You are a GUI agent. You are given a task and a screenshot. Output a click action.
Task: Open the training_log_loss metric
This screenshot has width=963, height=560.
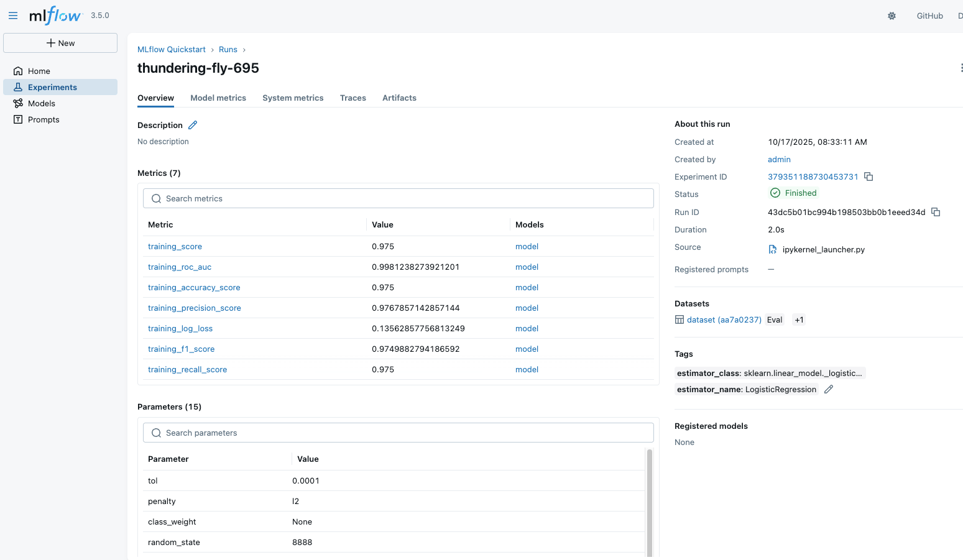pos(180,328)
